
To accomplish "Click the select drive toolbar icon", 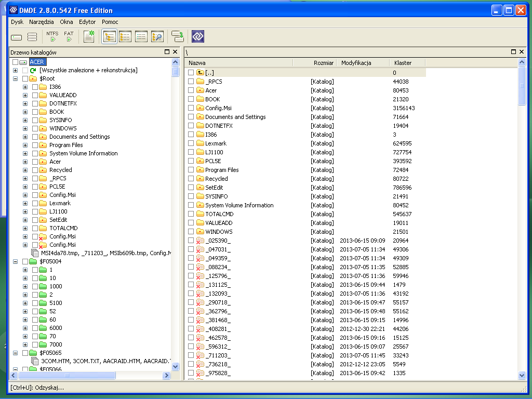I will [16, 37].
